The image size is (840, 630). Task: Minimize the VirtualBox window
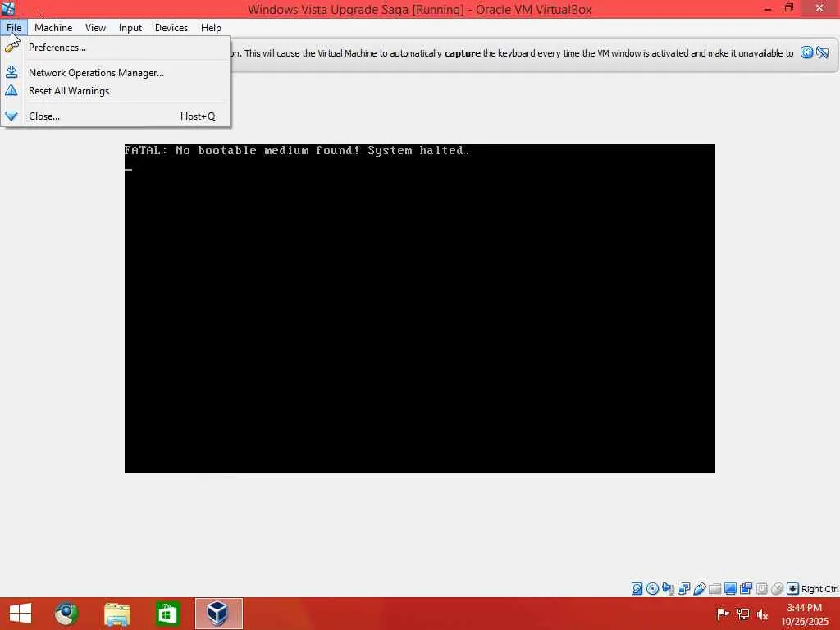(767, 8)
